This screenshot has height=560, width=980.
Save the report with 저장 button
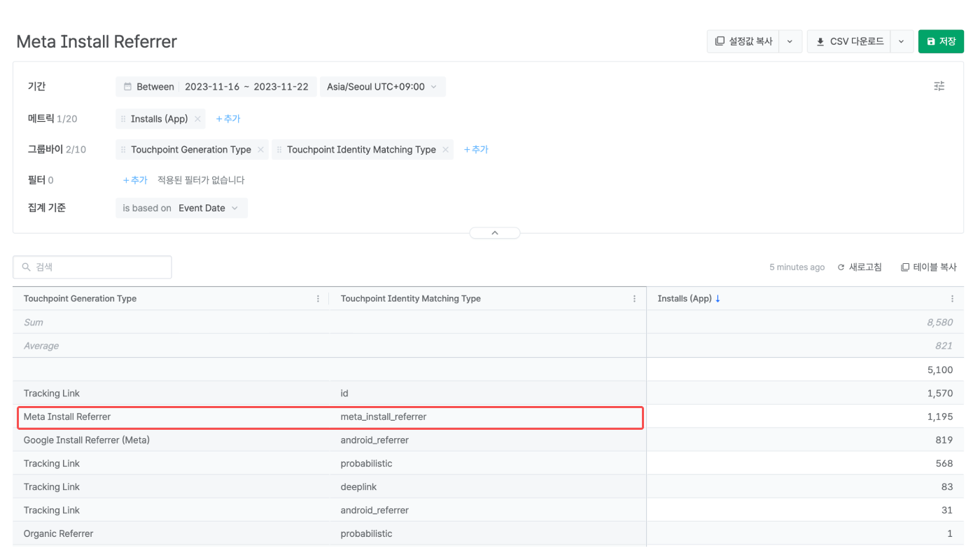[941, 41]
